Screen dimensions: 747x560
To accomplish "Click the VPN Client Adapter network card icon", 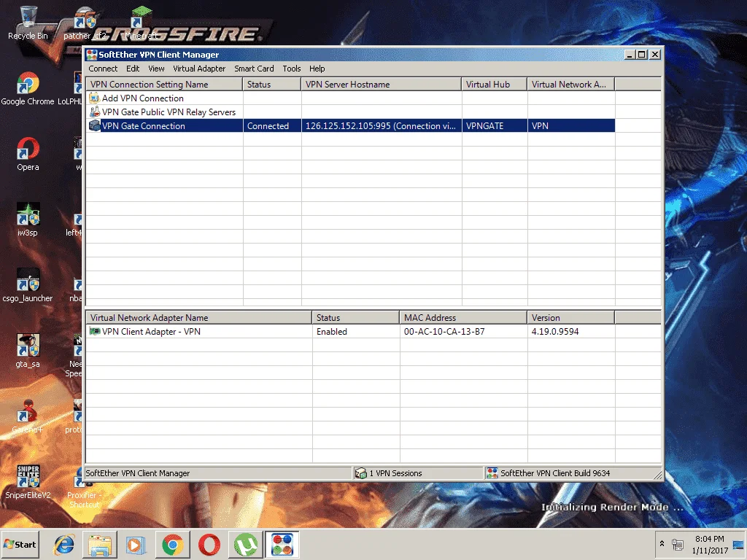I will click(94, 332).
